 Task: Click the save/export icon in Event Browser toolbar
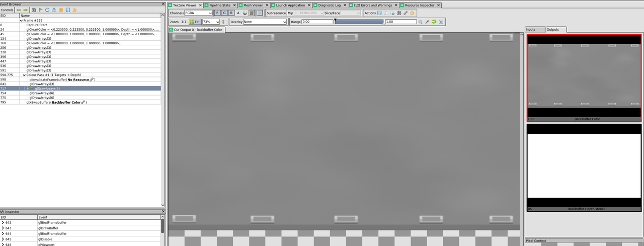click(68, 10)
